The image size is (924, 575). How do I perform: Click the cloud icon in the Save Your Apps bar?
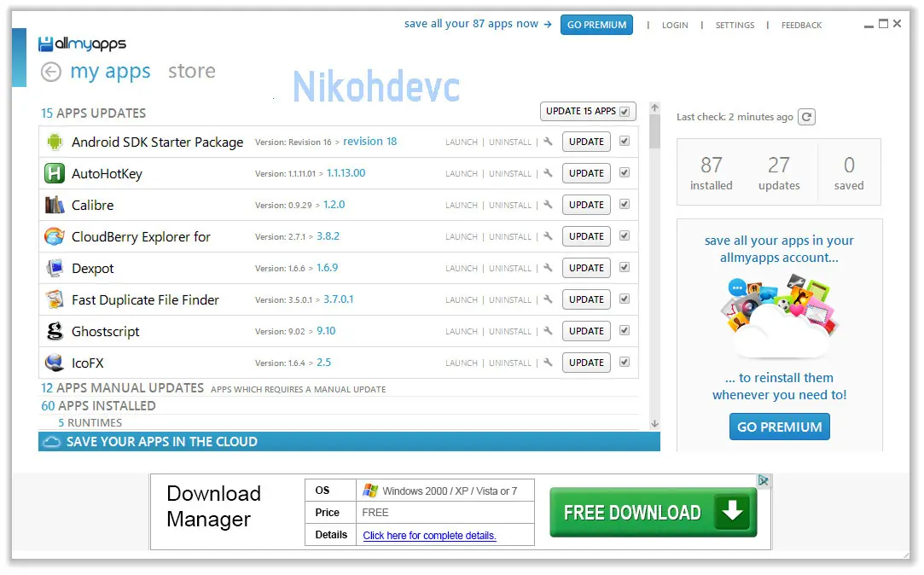[x=52, y=442]
